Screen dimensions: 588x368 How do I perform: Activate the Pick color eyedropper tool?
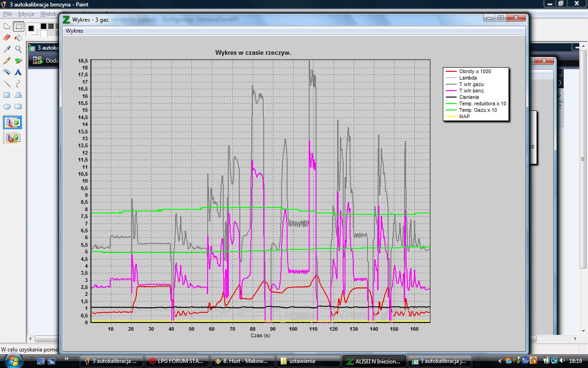click(7, 49)
